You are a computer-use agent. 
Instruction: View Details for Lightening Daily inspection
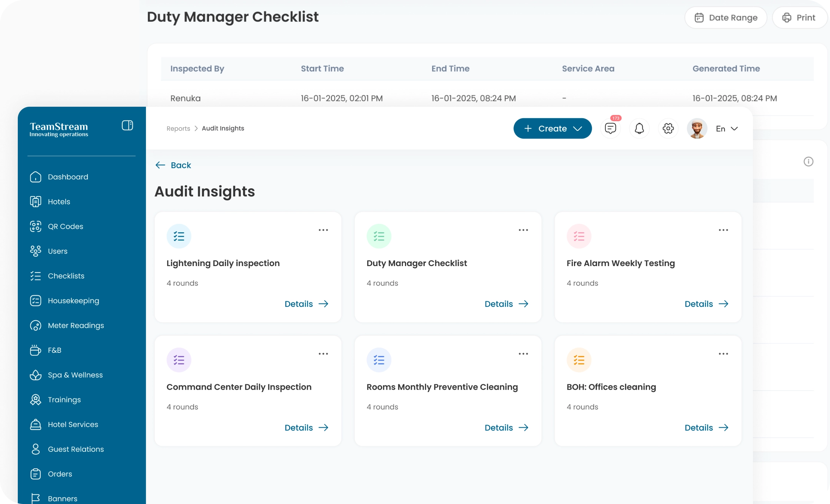tap(306, 304)
